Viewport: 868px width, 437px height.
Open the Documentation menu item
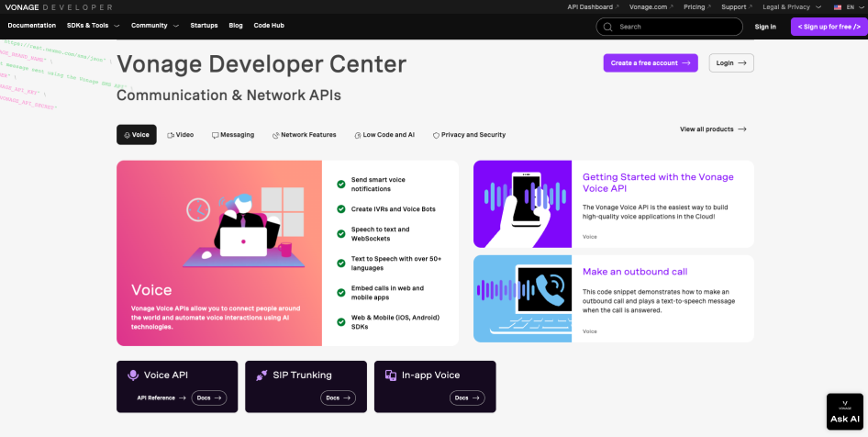tap(31, 26)
